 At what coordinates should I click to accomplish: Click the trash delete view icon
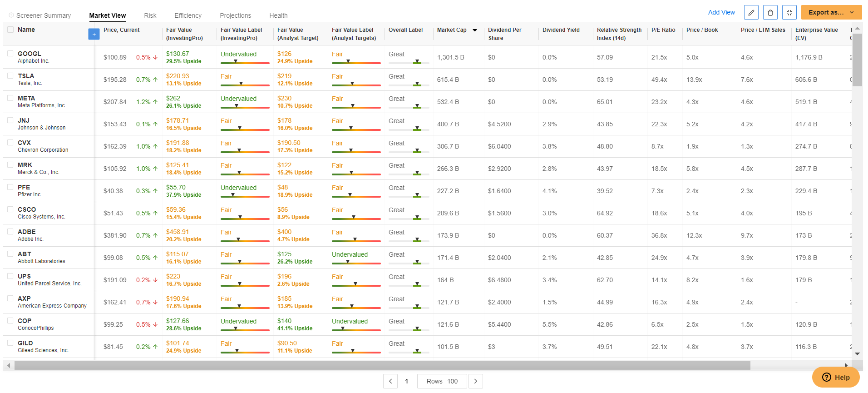point(770,12)
